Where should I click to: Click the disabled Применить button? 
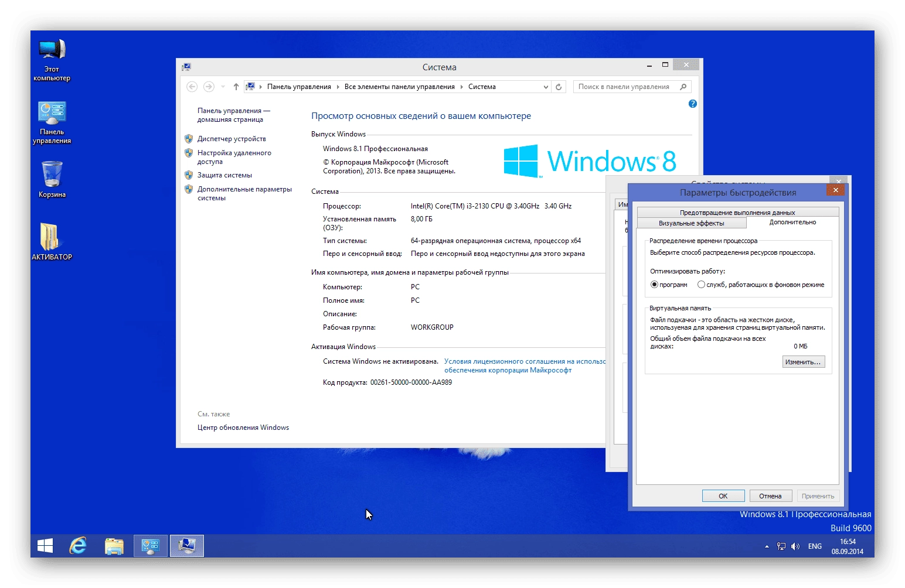(x=818, y=496)
